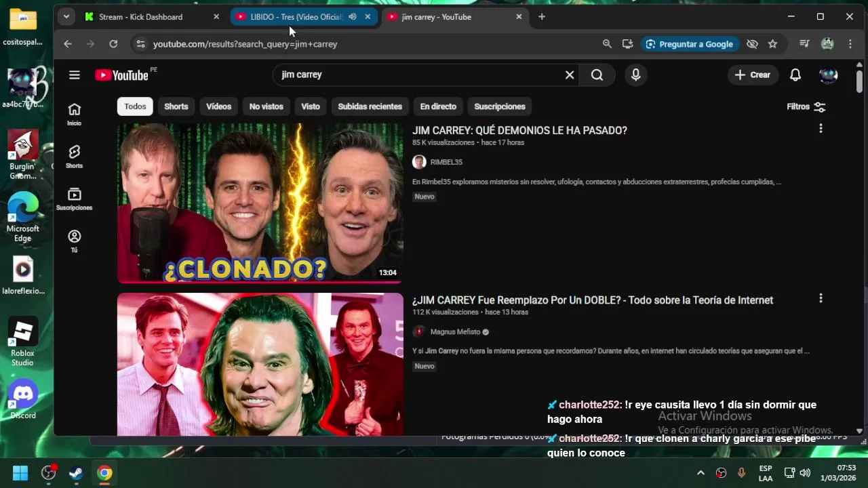Open JIM CARREY: QUÉ DEMONIOS LE HA PASADO? title
Screen dimensions: 868x488
pyautogui.click(x=519, y=130)
